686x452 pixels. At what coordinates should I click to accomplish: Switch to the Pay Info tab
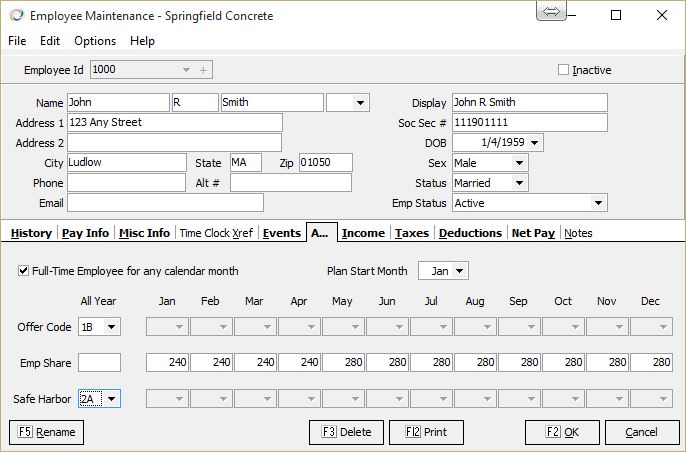[x=85, y=233]
